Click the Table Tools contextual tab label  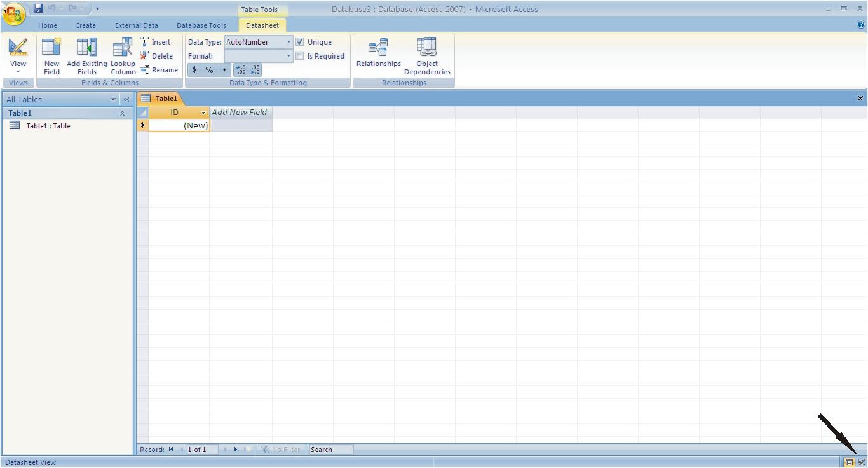coord(259,10)
